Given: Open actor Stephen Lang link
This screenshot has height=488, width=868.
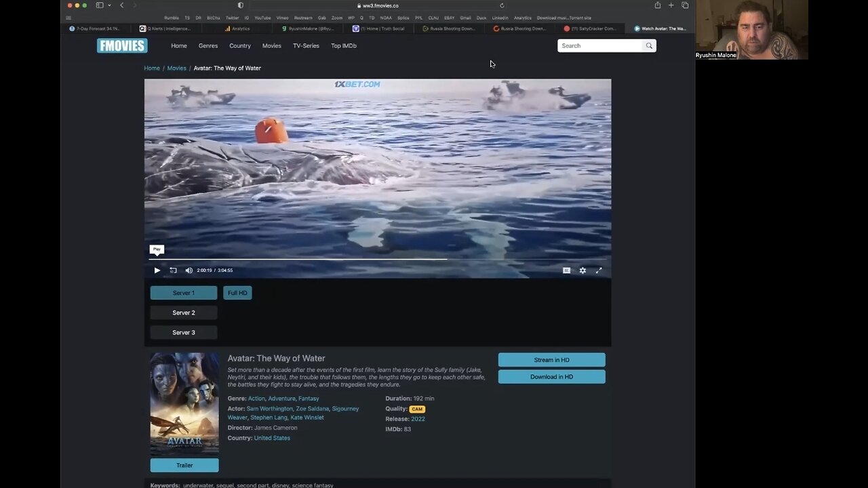Looking at the screenshot, I should (269, 418).
